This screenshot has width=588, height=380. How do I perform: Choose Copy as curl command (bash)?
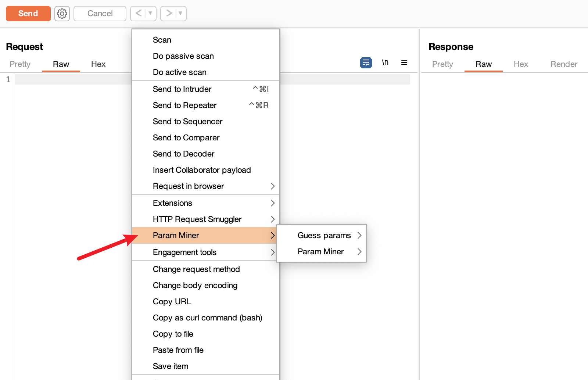(x=206, y=318)
